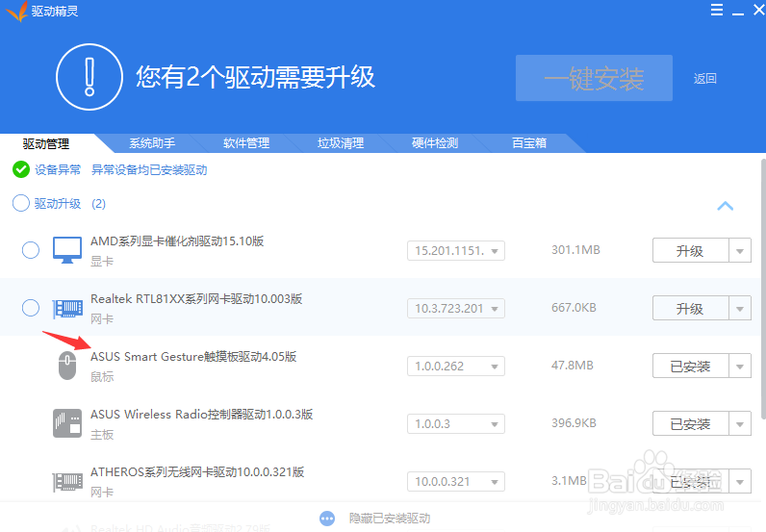Click the Driver Genius logo icon
766x532 pixels.
[x=17, y=12]
